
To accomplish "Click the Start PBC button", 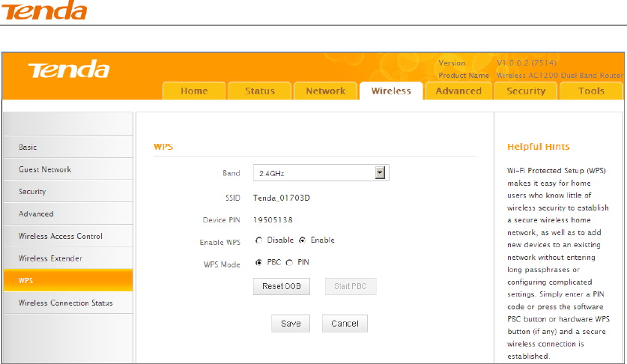I will tap(351, 286).
